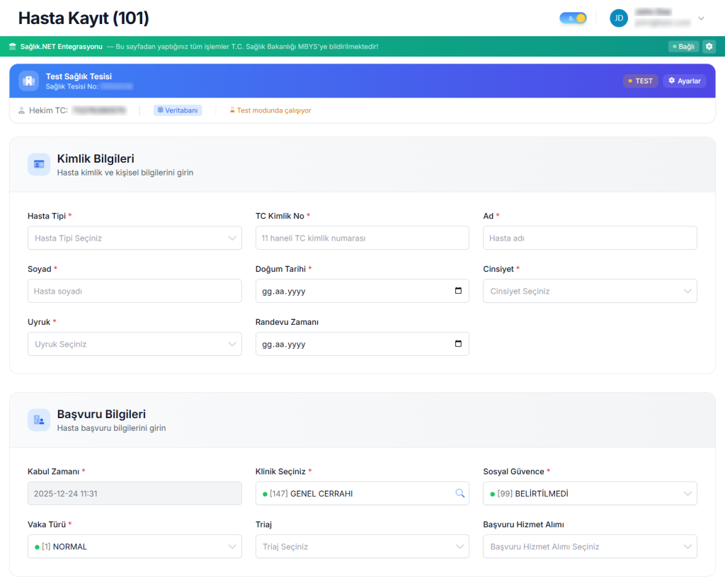Toggle the theme switch in the header
Image resolution: width=725 pixels, height=588 pixels.
pos(573,18)
